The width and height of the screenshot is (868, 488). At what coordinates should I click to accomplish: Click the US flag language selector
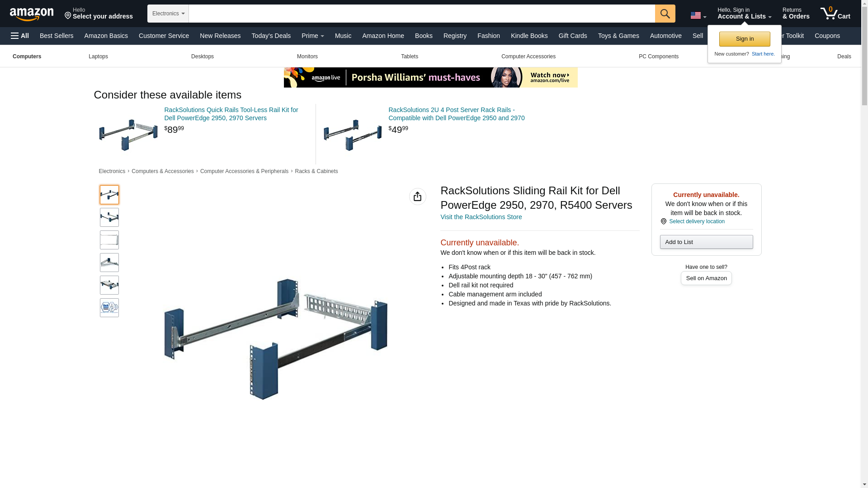pyautogui.click(x=698, y=15)
